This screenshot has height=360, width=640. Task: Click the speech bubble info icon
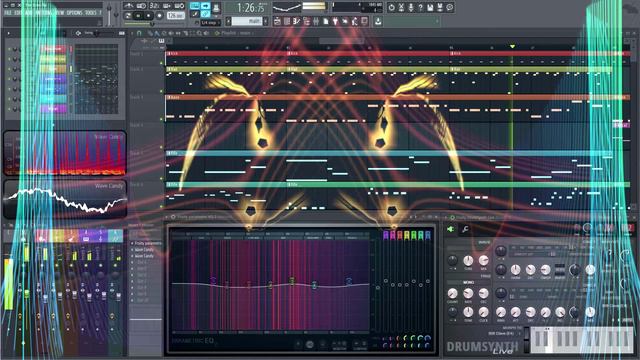[450, 7]
